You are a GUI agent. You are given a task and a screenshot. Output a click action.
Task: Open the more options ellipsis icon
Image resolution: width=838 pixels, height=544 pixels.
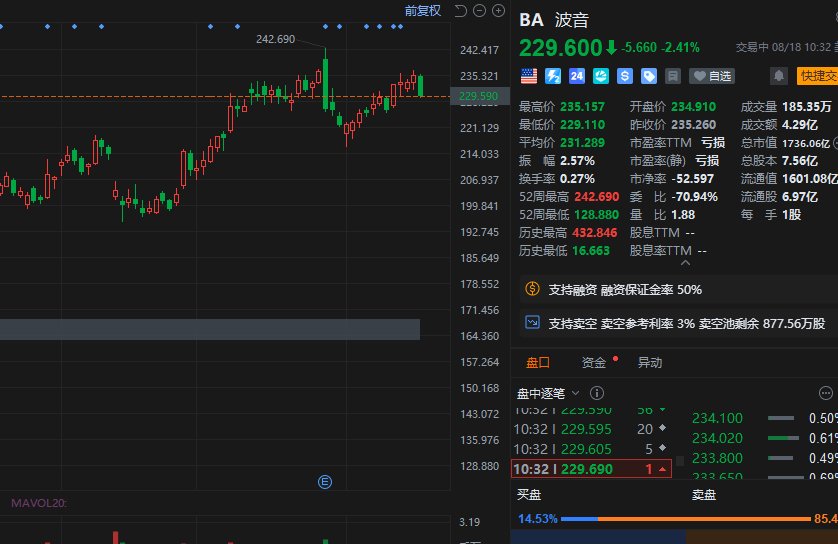pos(826,393)
